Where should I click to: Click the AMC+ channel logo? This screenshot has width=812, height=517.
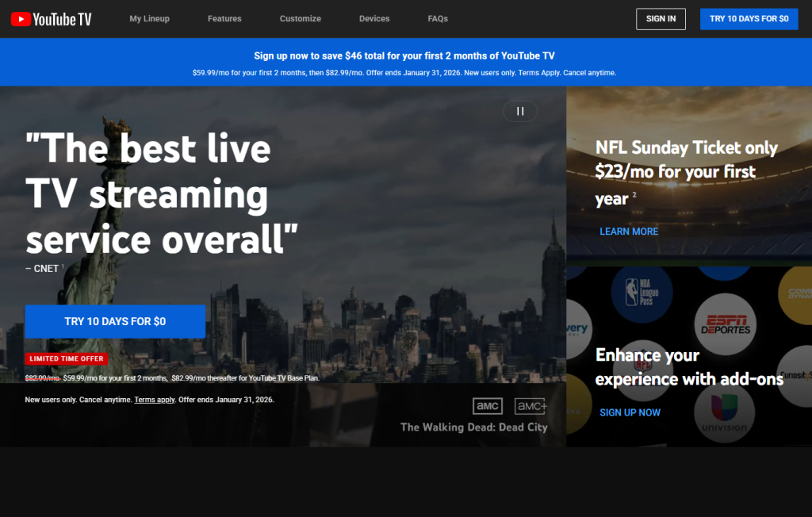(x=530, y=406)
